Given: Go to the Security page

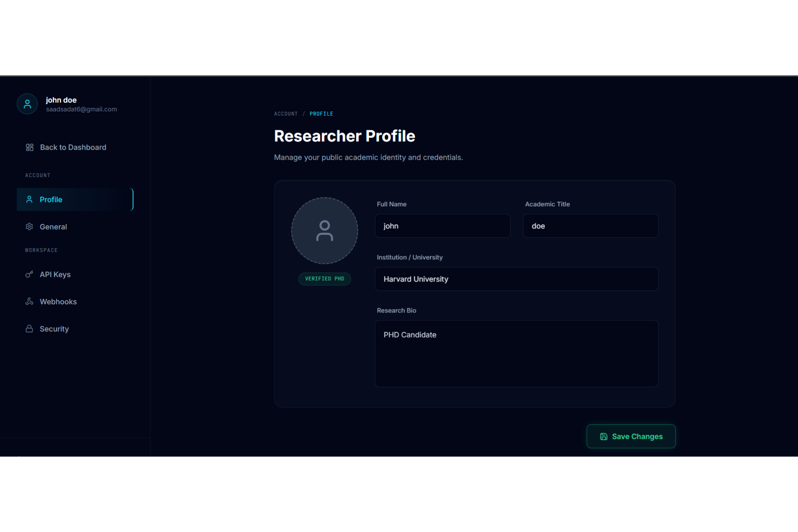Looking at the screenshot, I should coord(54,329).
